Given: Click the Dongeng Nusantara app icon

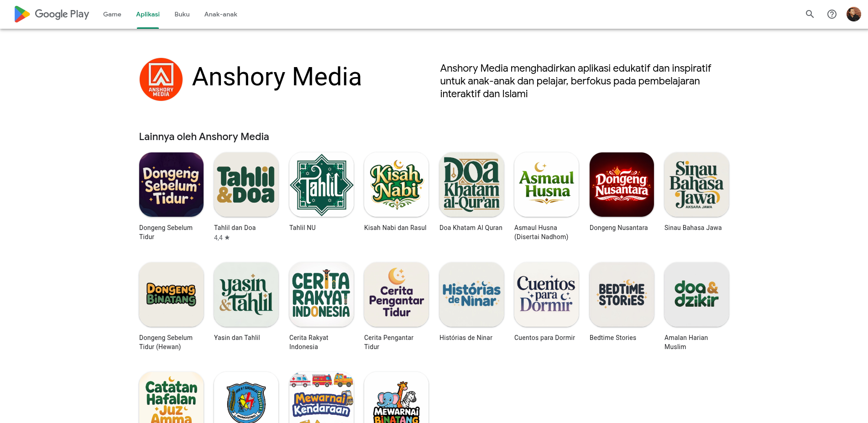Looking at the screenshot, I should [x=622, y=184].
